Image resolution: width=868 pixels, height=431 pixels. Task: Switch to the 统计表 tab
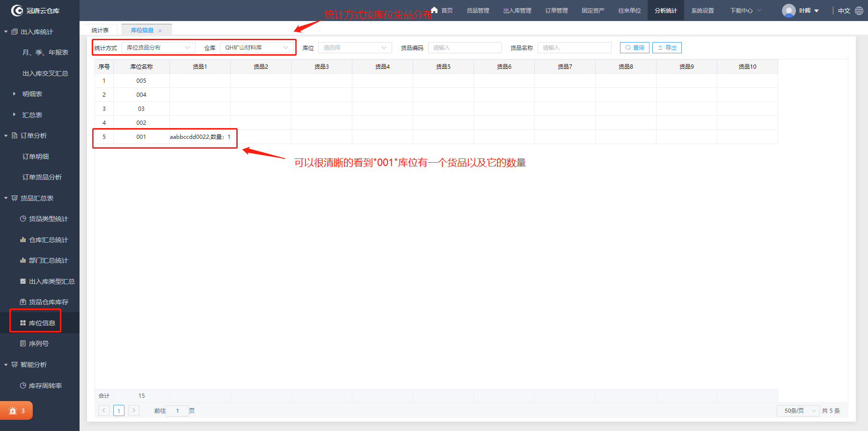tap(100, 30)
